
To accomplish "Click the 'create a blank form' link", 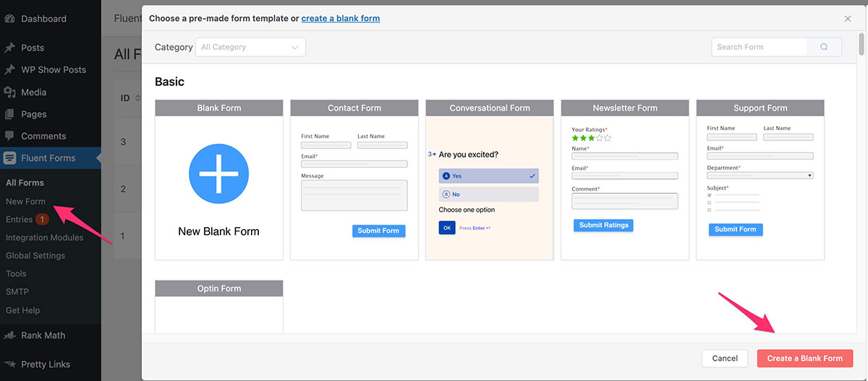I will coord(341,18).
